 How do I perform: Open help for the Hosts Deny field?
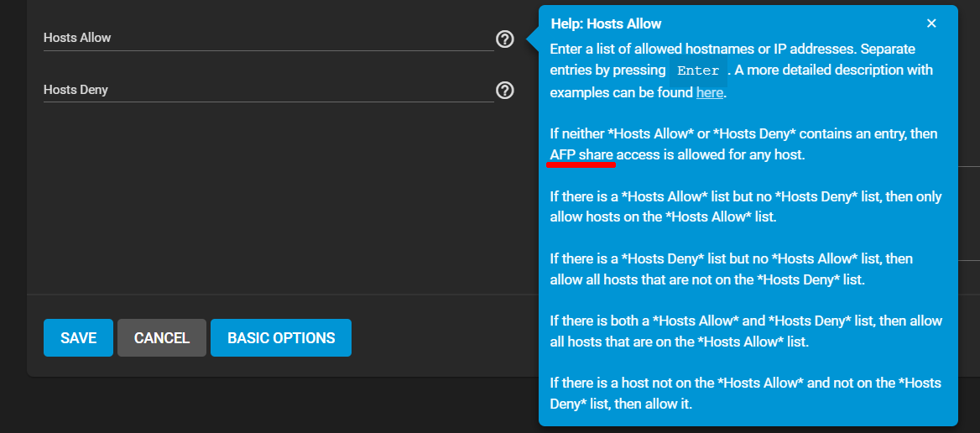click(504, 91)
